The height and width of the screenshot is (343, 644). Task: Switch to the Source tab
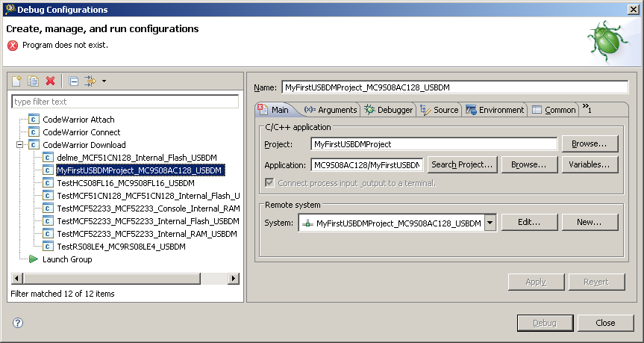coord(439,110)
